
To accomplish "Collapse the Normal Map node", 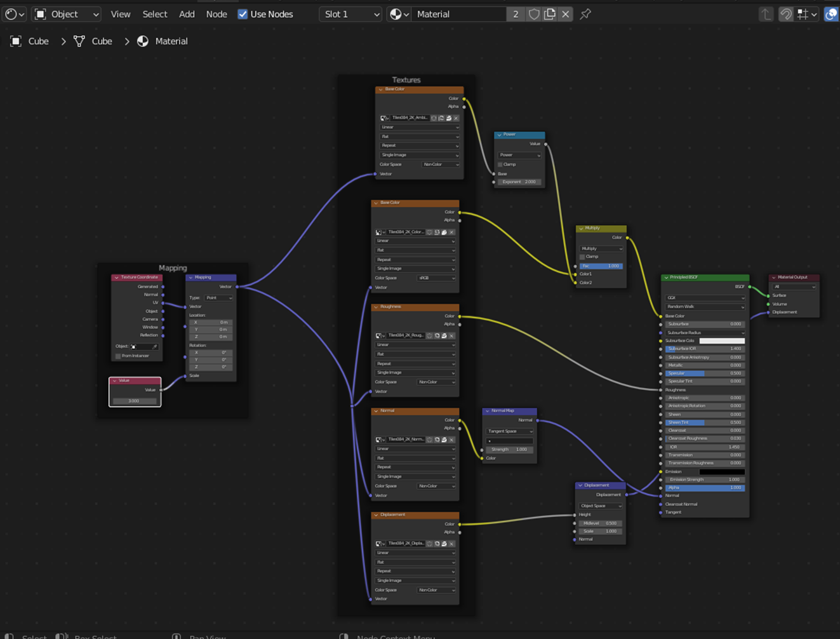I will click(x=488, y=411).
